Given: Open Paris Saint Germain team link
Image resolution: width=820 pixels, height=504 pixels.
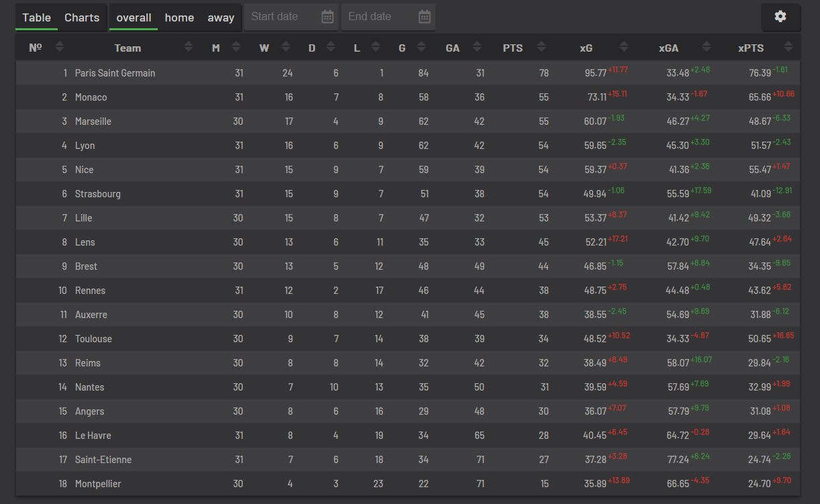Looking at the screenshot, I should pos(115,73).
